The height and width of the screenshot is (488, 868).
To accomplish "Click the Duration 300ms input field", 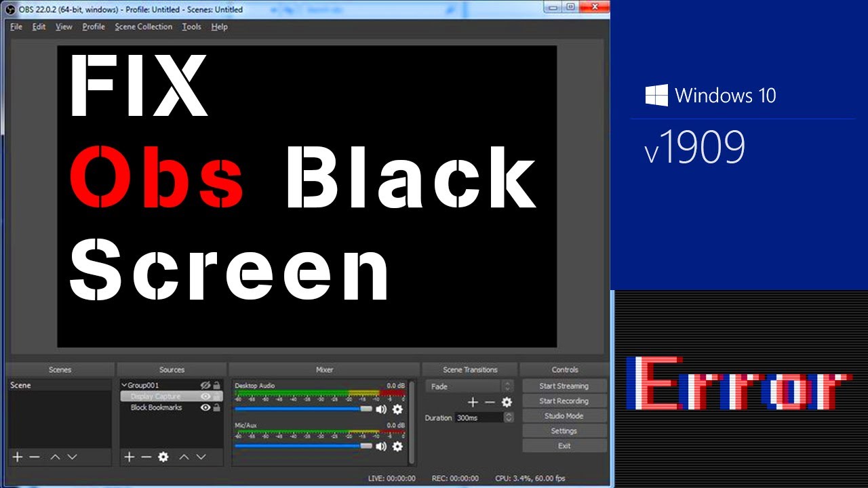I will 479,418.
